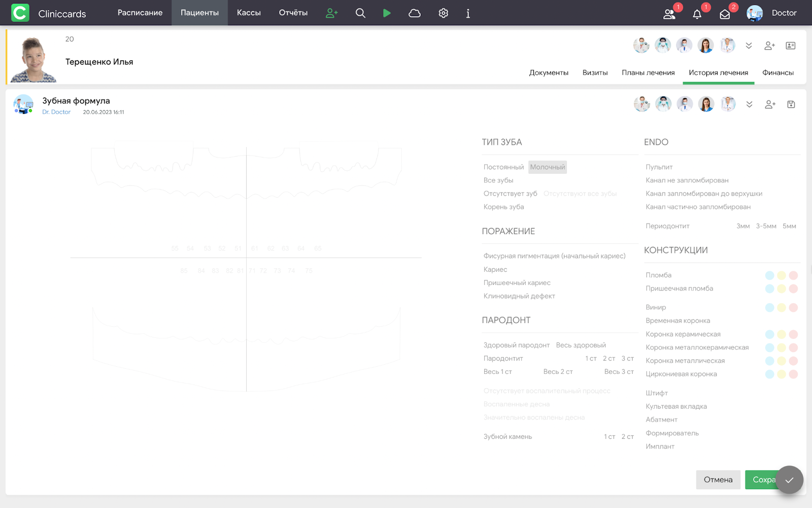Select Имплант construction
The height and width of the screenshot is (508, 812).
tap(660, 447)
